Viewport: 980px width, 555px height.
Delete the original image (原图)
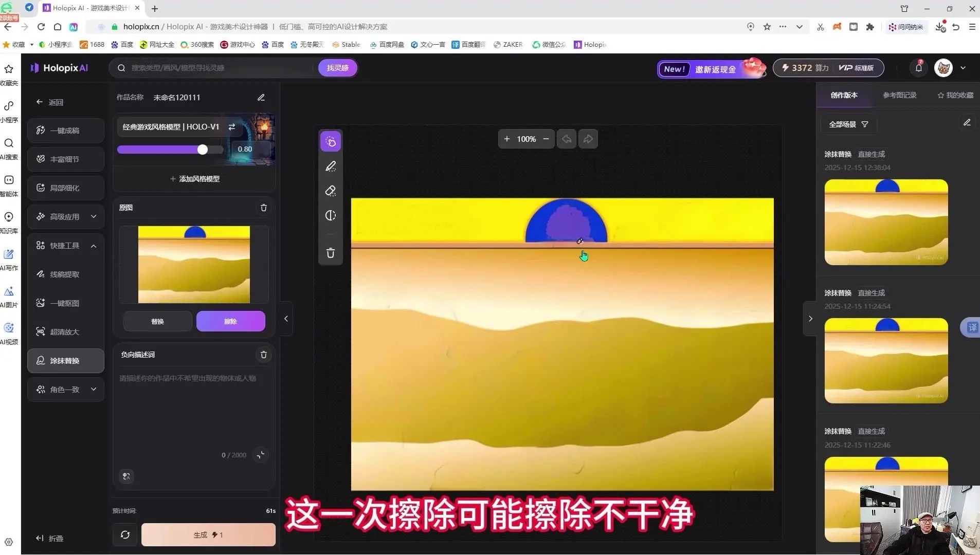pyautogui.click(x=264, y=208)
